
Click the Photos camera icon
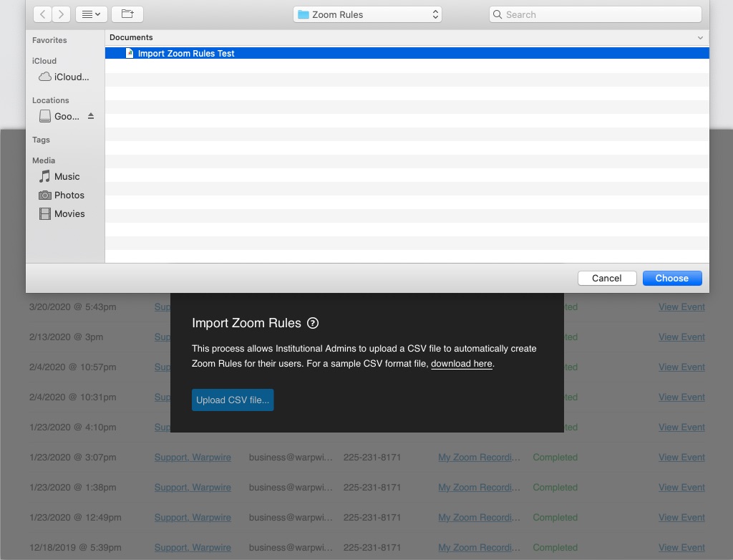coord(45,195)
